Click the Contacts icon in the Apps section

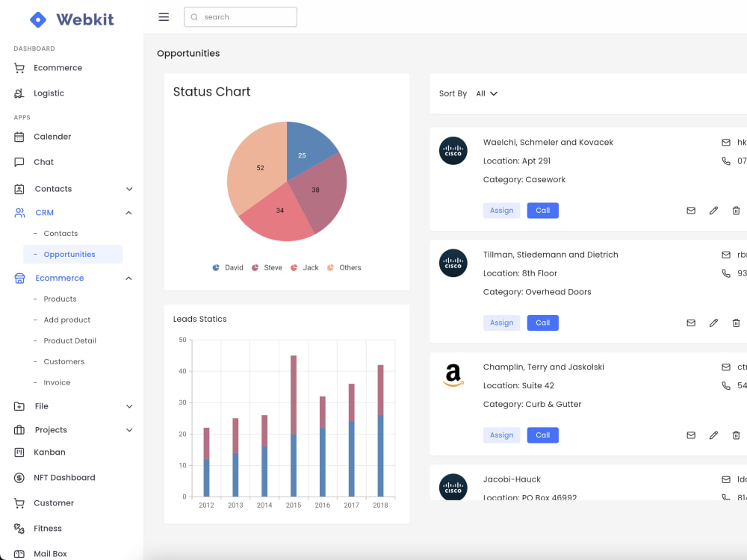coord(19,189)
